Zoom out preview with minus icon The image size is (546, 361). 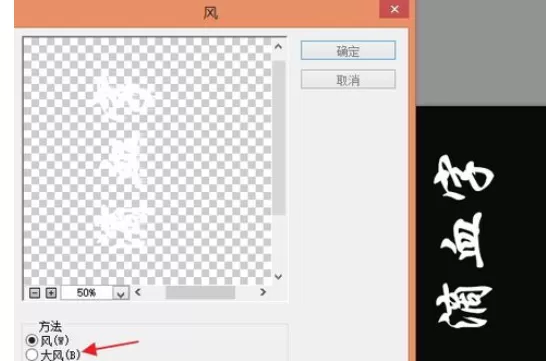point(34,293)
